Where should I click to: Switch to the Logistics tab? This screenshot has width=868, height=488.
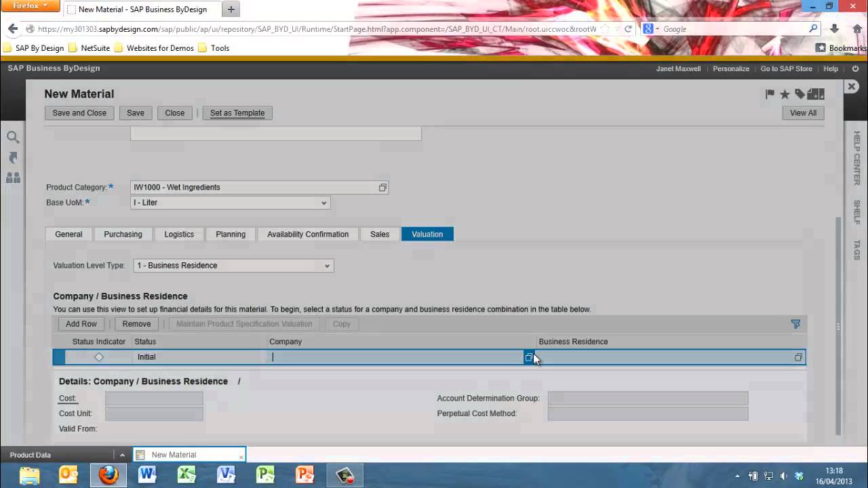point(179,235)
